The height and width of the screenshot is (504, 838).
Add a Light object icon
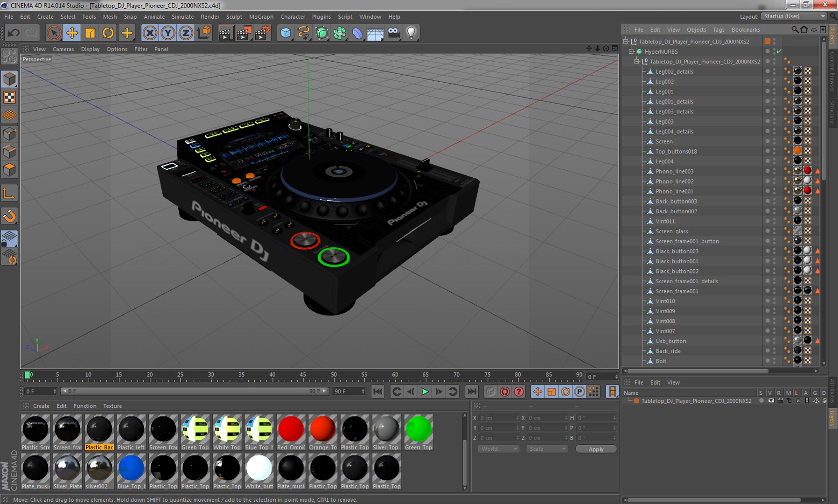412,33
